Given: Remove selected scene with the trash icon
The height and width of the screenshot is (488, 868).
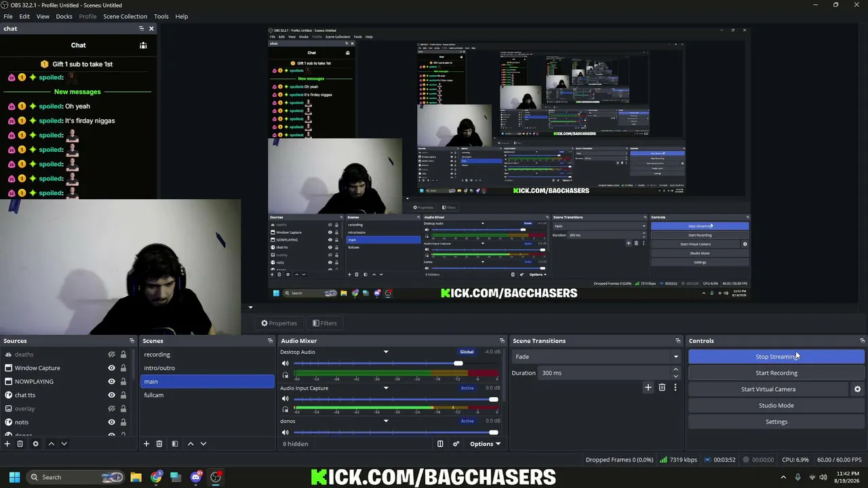Looking at the screenshot, I should (159, 444).
